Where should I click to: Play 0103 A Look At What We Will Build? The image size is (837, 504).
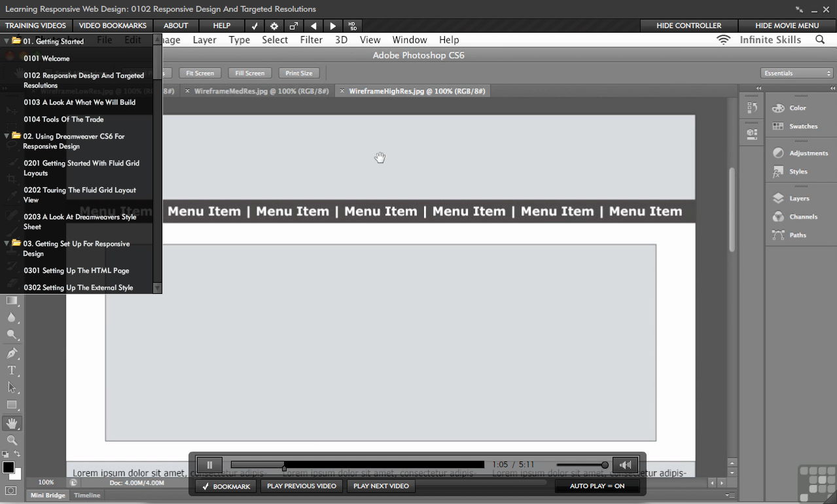tap(79, 102)
